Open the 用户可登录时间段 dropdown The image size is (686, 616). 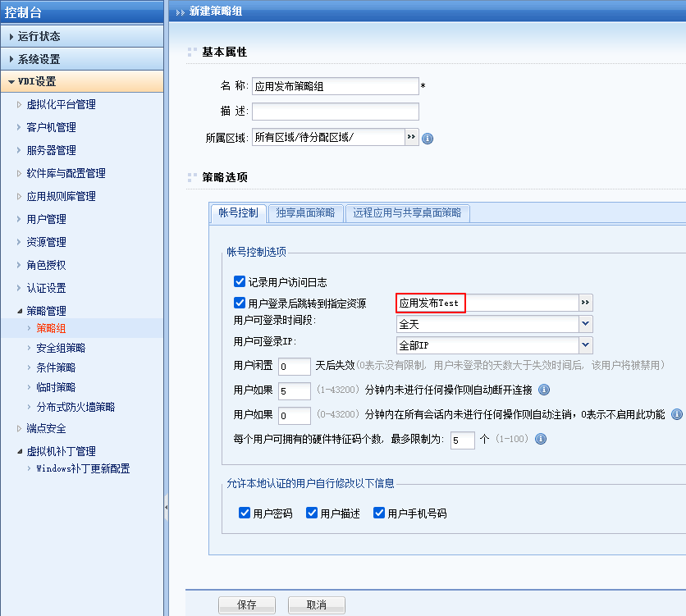(585, 324)
